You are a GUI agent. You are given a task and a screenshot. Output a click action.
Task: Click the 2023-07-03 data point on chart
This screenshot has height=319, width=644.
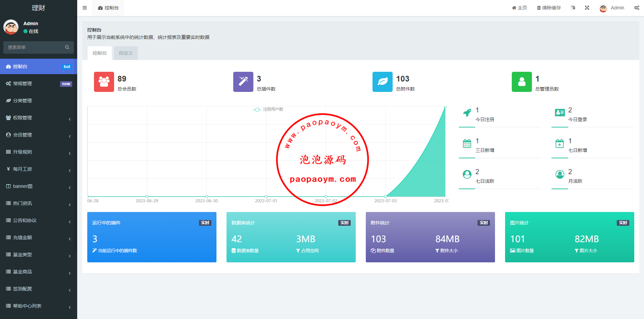pos(386,196)
